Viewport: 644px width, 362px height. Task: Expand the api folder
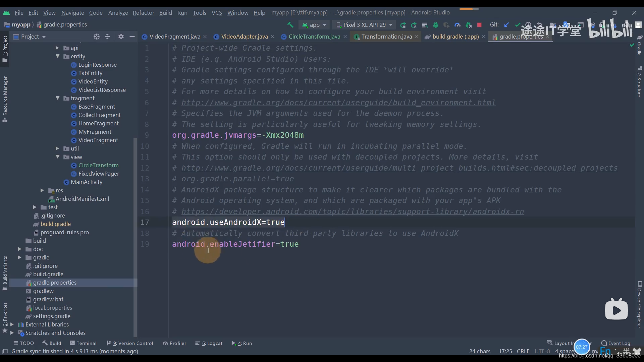click(57, 48)
